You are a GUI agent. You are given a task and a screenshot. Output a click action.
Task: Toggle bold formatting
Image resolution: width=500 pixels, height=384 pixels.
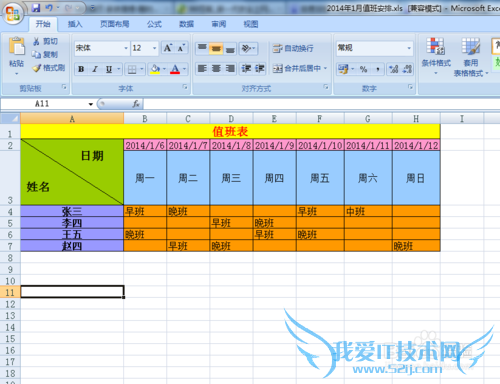tap(81, 69)
